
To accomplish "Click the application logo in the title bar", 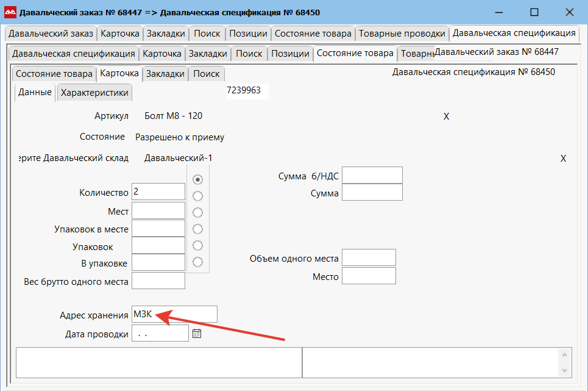I will tap(10, 12).
